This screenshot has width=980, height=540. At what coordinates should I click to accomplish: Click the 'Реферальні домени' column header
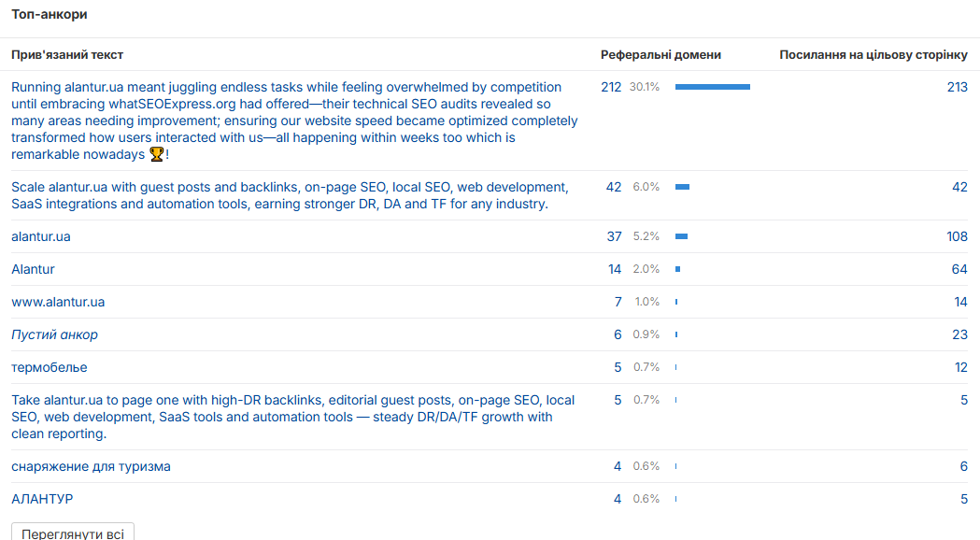(660, 55)
